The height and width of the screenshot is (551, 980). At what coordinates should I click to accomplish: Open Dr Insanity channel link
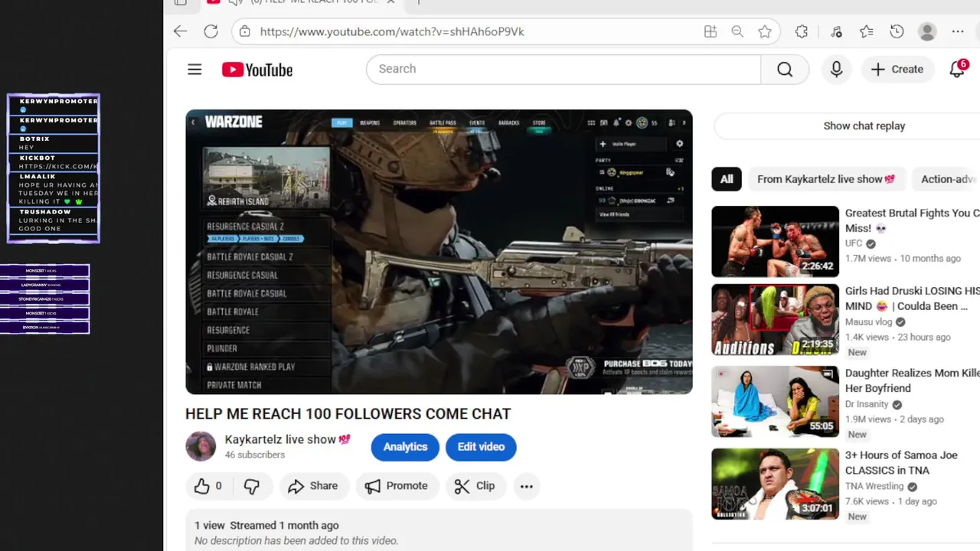[x=867, y=404]
